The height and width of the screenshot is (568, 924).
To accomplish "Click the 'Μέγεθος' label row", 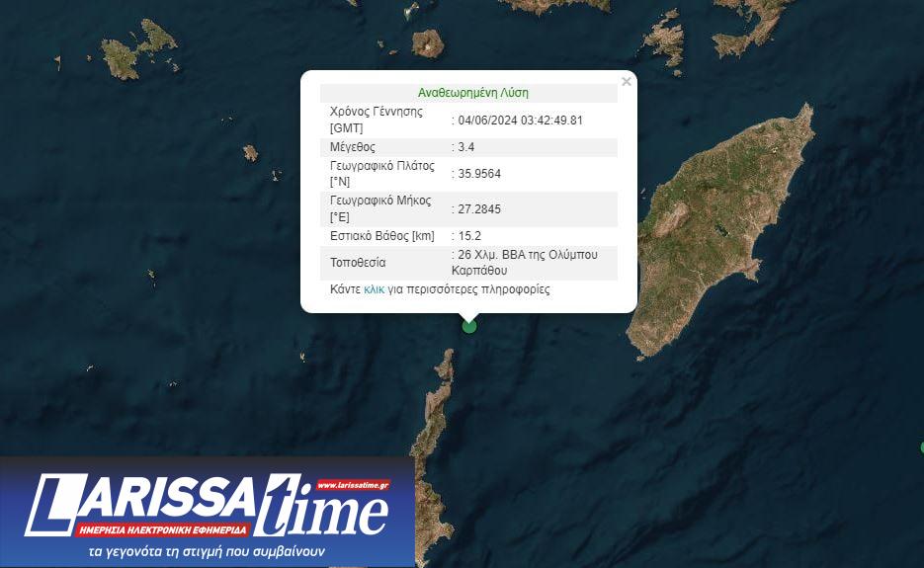I will coord(353,147).
